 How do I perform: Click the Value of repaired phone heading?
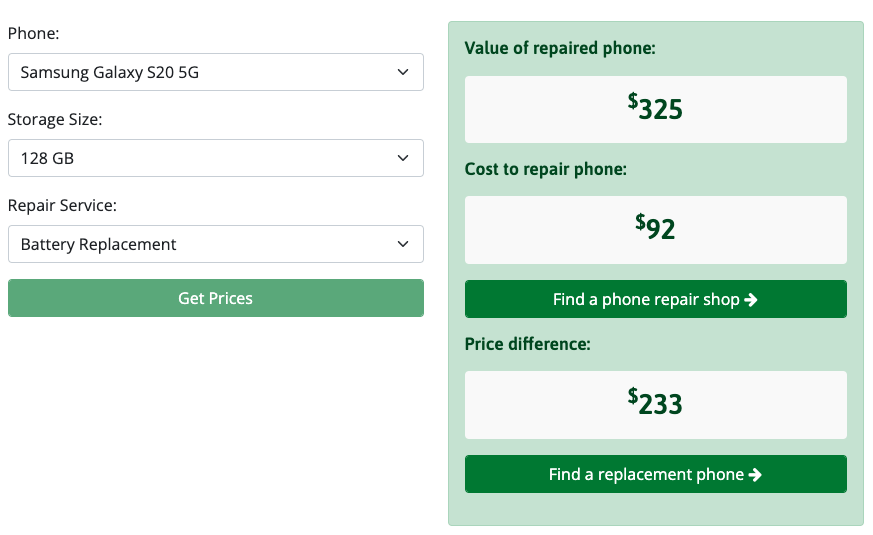click(560, 48)
